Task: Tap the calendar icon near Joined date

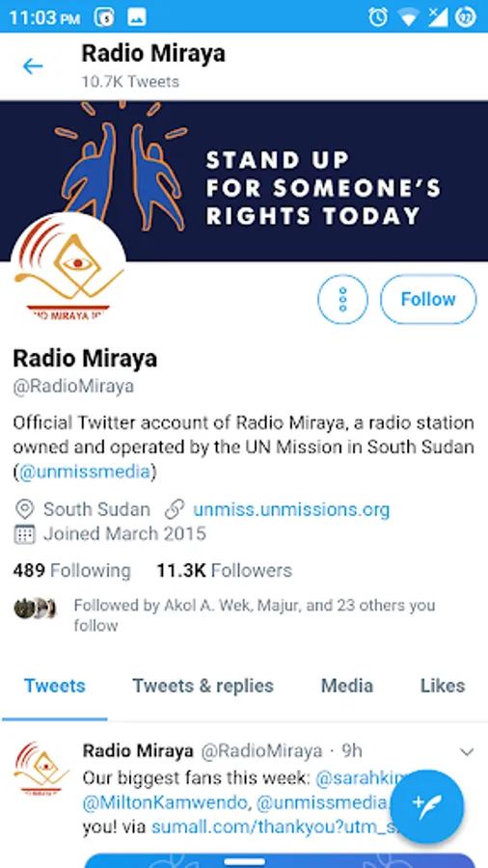Action: 24,534
